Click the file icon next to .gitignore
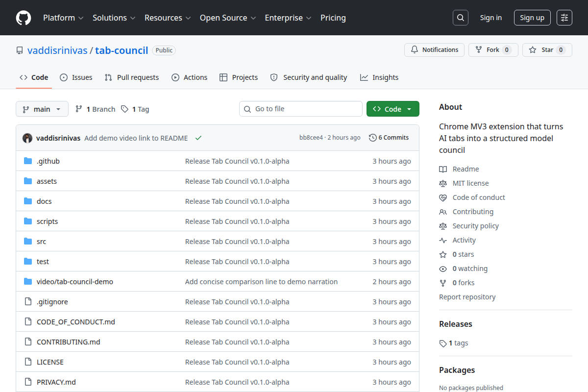The height and width of the screenshot is (392, 588). coord(28,302)
